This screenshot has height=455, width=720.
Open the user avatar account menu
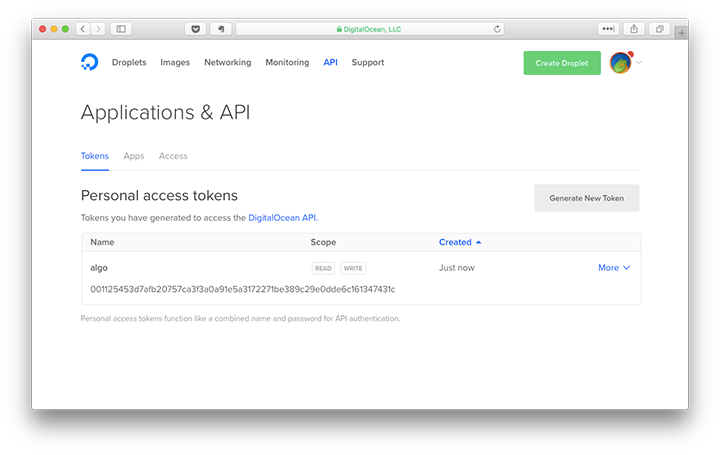point(623,63)
